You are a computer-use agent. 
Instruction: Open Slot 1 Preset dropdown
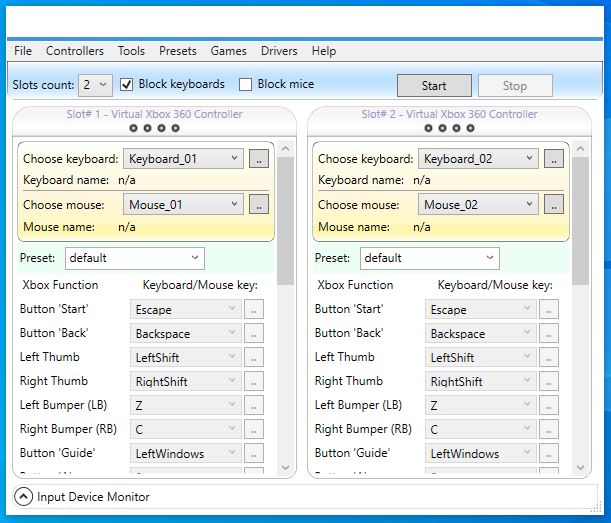coord(134,258)
